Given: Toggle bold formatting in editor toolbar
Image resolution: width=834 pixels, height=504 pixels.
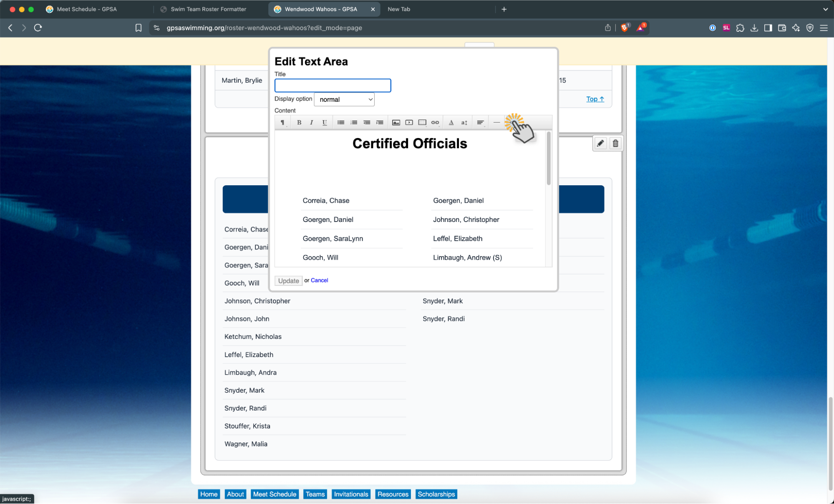Looking at the screenshot, I should 299,122.
